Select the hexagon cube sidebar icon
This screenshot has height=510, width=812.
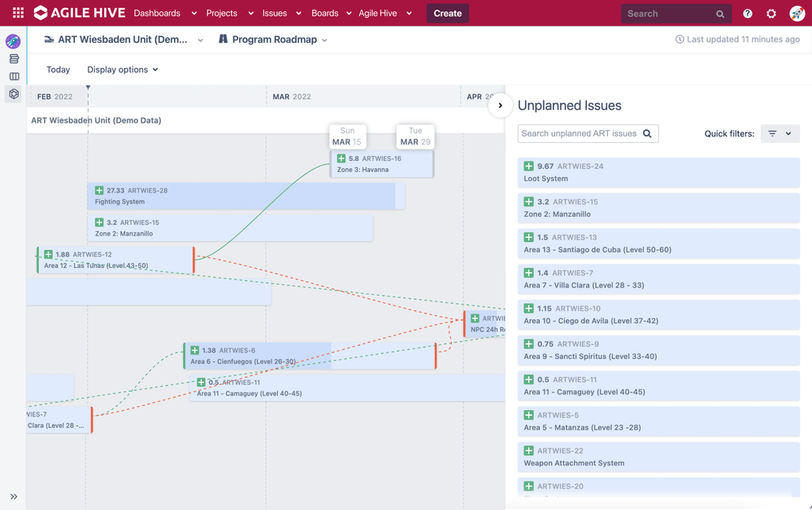[14, 94]
